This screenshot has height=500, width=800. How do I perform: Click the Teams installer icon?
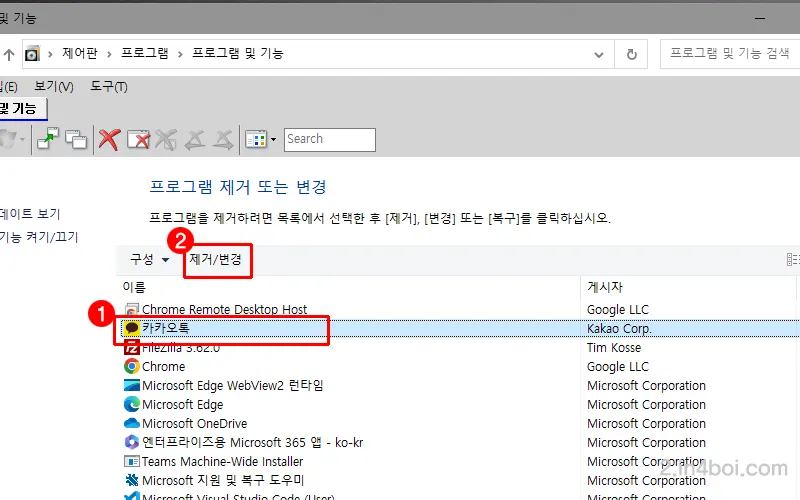point(132,461)
